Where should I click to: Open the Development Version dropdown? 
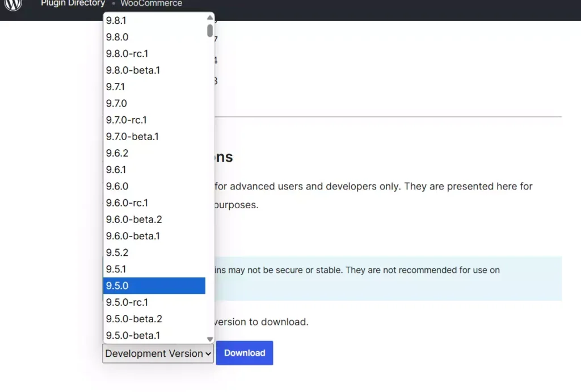coord(158,353)
